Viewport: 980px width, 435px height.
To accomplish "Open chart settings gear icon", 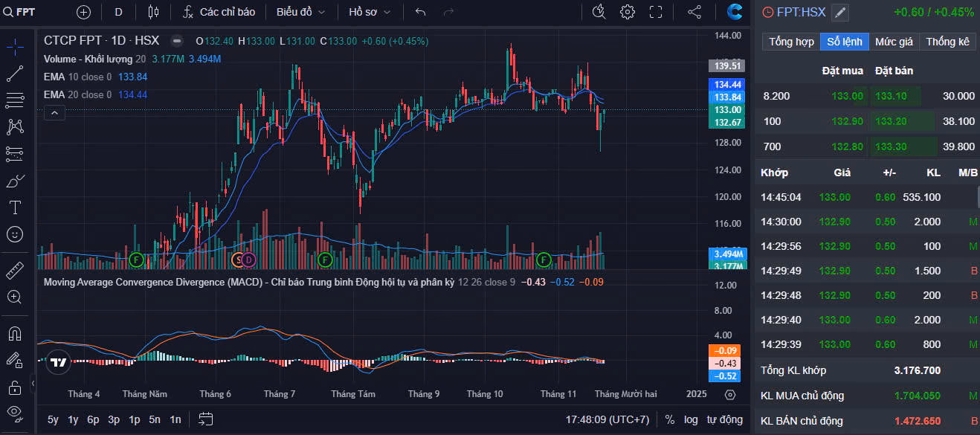I will (628, 12).
